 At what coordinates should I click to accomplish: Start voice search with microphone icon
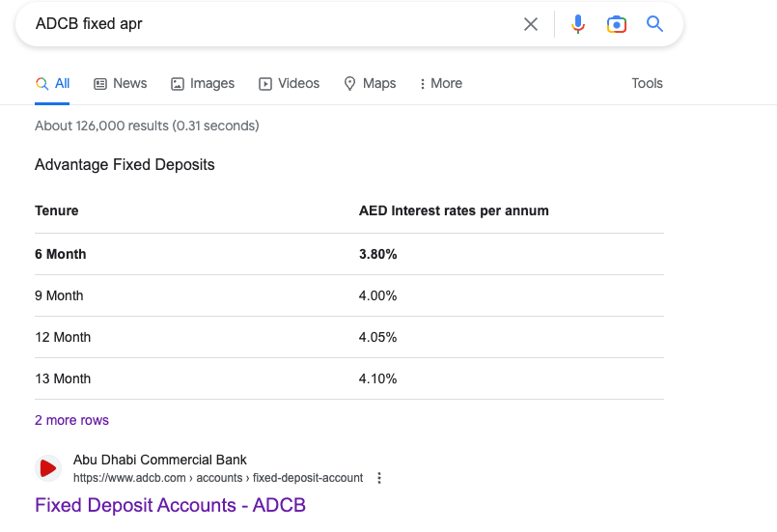[x=578, y=24]
